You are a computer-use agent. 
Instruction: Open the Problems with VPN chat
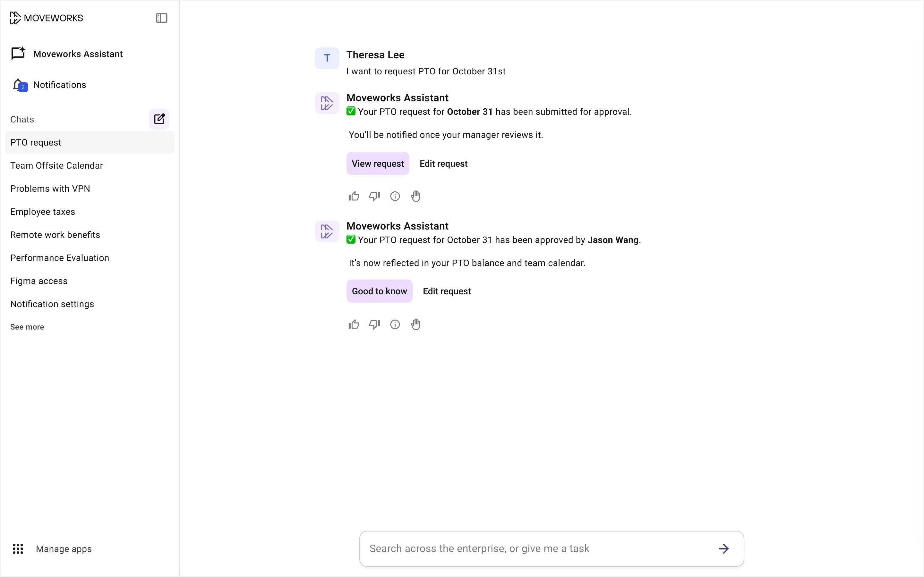[x=50, y=188]
